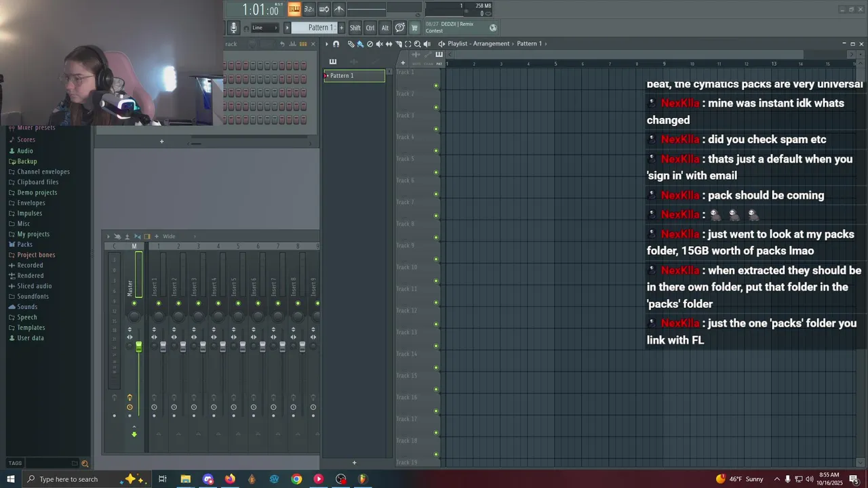Click the channel rack graph editor icon
The height and width of the screenshot is (488, 868).
click(x=293, y=44)
